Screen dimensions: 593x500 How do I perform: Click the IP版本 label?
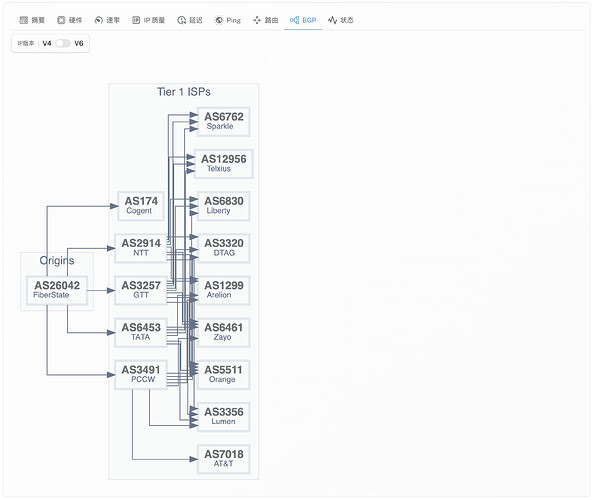point(26,43)
